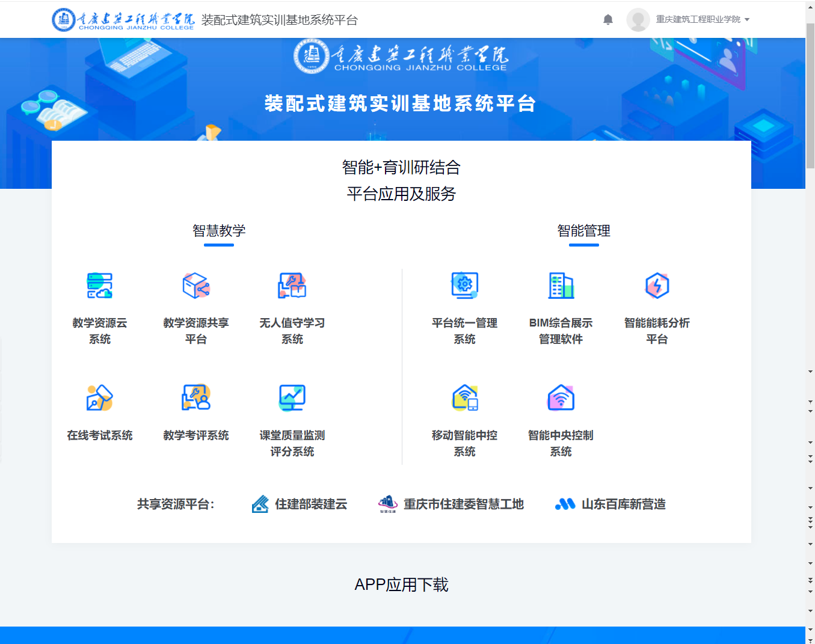Open 课堂质量监测评分系统 icon

[x=292, y=398]
